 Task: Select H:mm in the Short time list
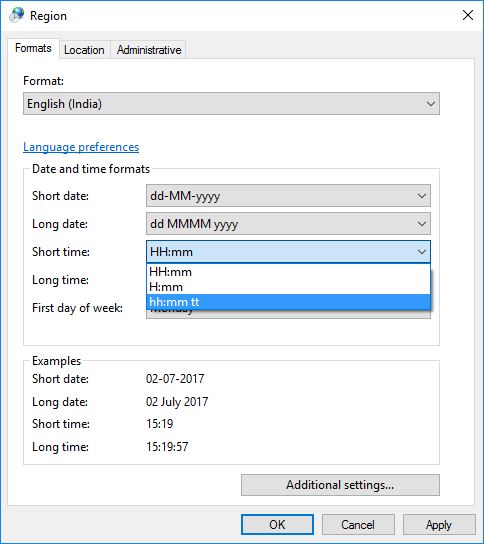pos(288,287)
